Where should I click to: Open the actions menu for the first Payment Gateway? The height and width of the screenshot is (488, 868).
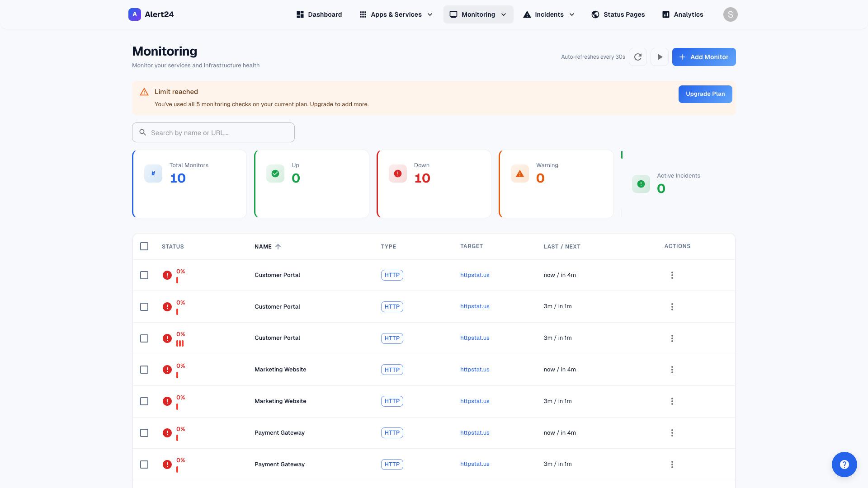(x=672, y=432)
